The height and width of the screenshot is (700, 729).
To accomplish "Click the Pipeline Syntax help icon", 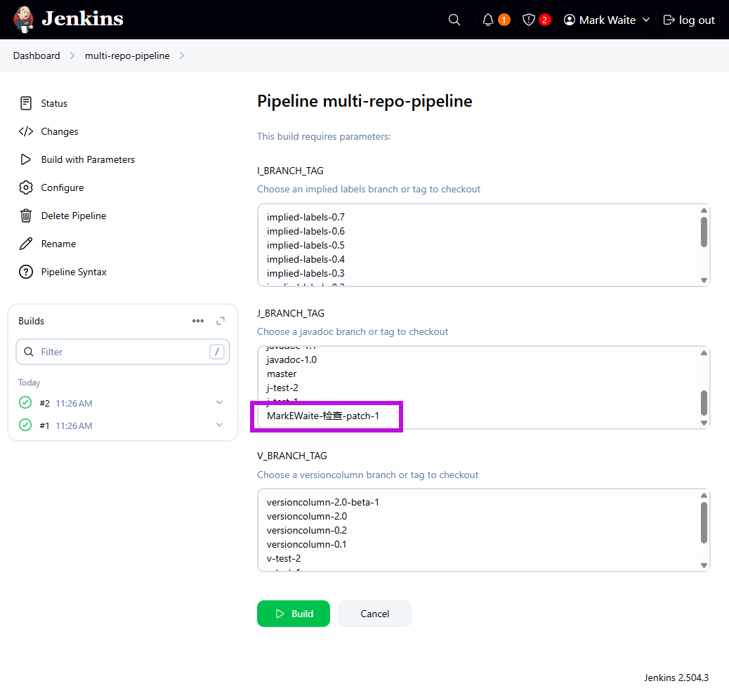I will point(26,272).
